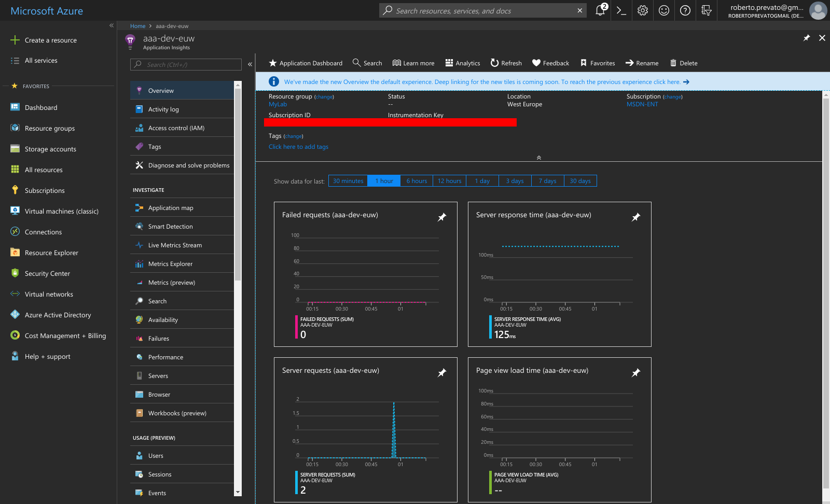This screenshot has height=504, width=830.
Task: Click the smiley feedback icon in top bar
Action: [664, 10]
